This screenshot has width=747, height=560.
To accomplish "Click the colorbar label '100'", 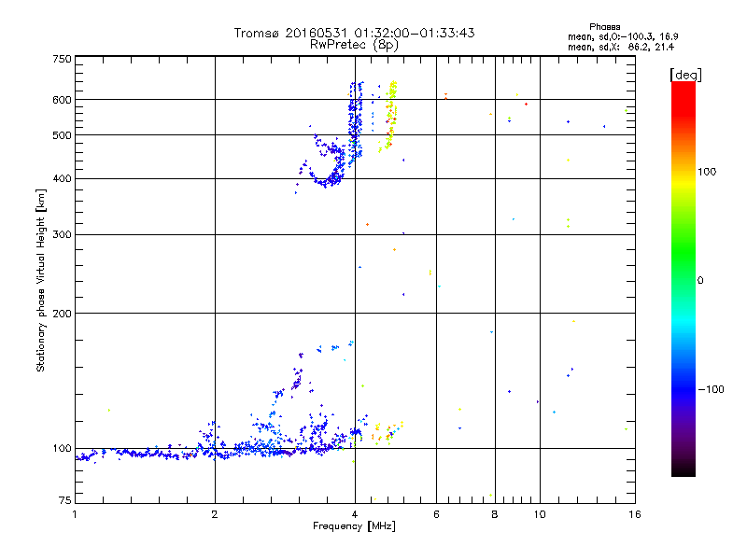I will 707,172.
